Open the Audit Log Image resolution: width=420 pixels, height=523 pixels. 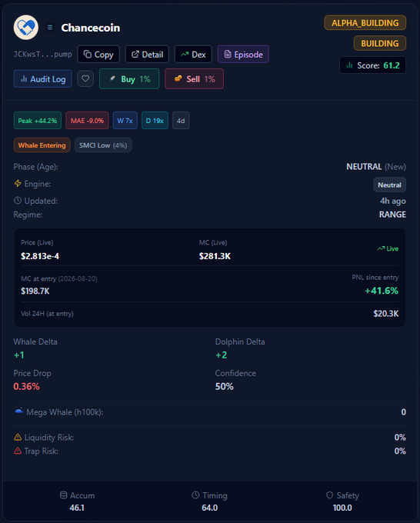(43, 79)
